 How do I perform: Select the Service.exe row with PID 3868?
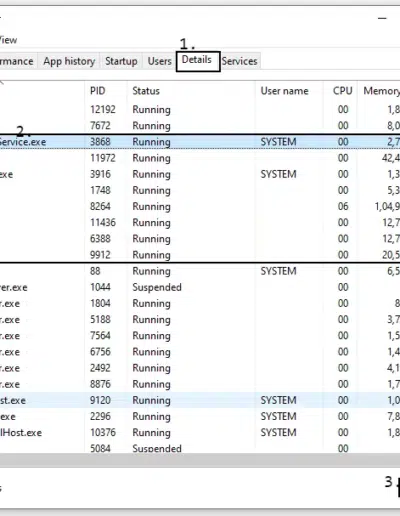click(x=200, y=142)
